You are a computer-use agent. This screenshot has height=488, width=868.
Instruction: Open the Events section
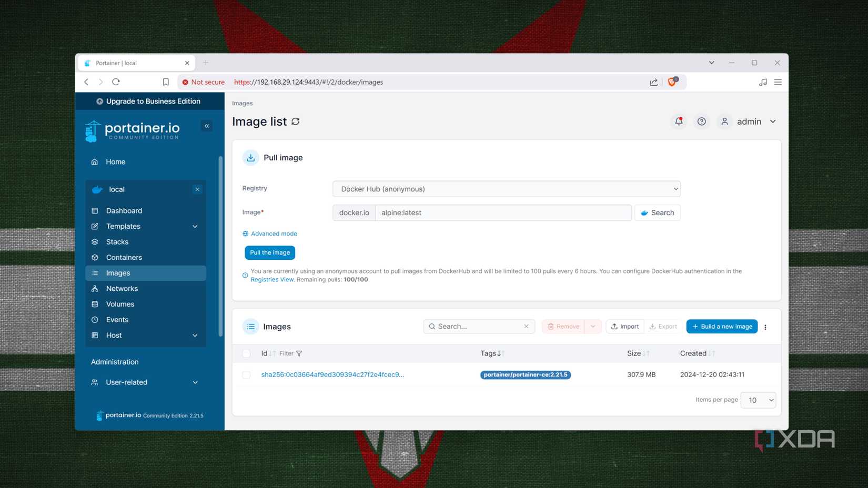pos(117,319)
